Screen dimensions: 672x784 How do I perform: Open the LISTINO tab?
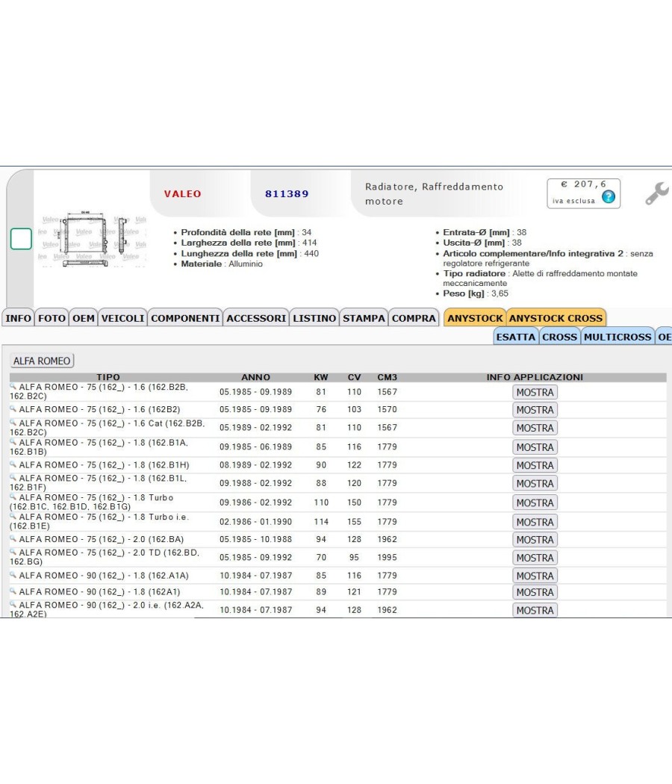click(314, 318)
